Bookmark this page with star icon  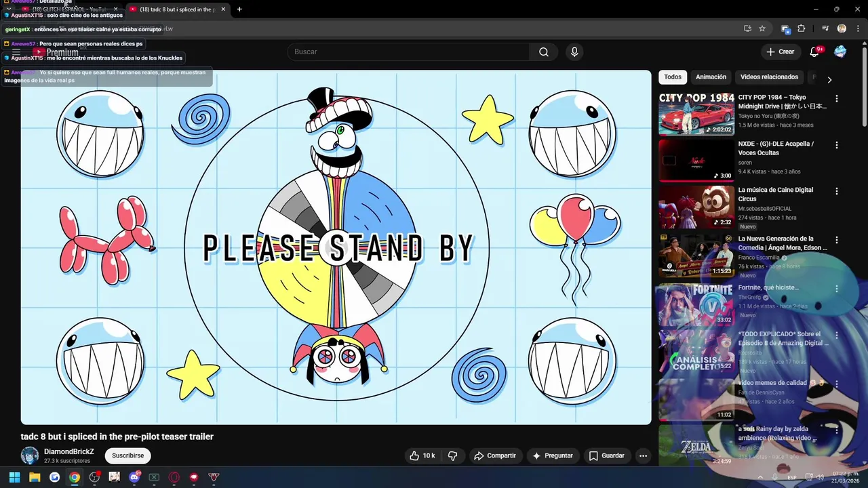pos(762,28)
